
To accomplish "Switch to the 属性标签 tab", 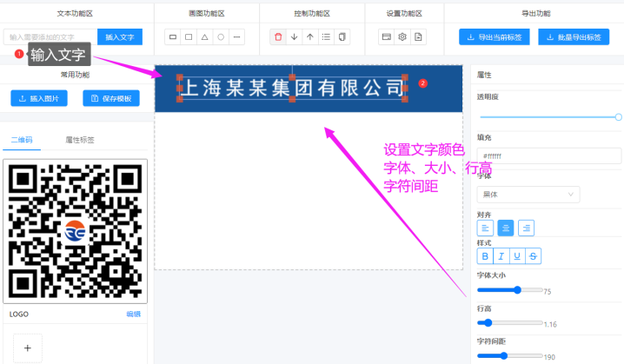I will tap(80, 140).
